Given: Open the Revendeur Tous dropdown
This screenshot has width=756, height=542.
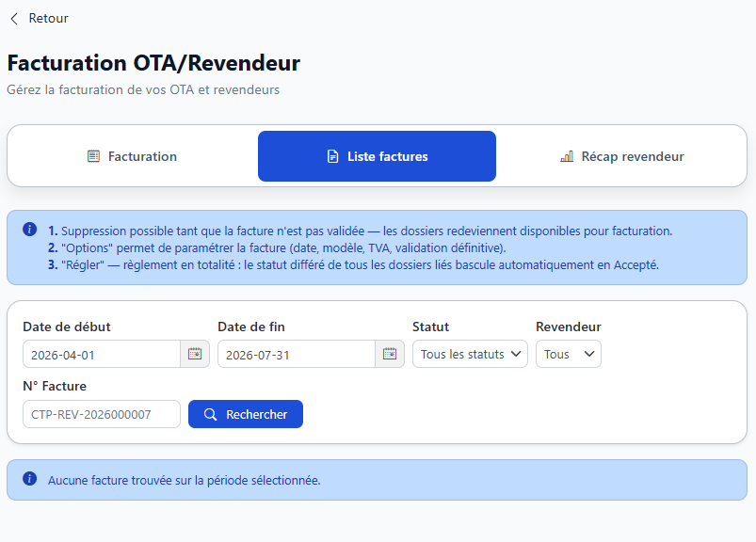Looking at the screenshot, I should pyautogui.click(x=569, y=354).
